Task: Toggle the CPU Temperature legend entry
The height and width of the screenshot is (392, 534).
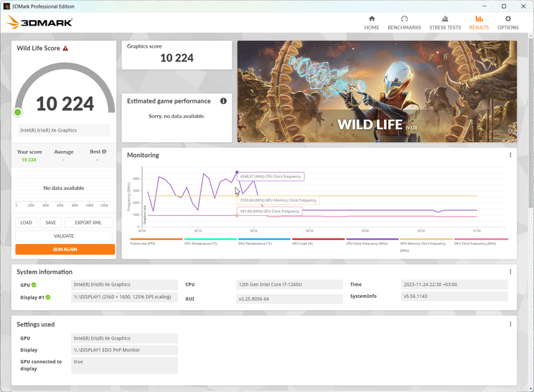Action: pos(210,241)
